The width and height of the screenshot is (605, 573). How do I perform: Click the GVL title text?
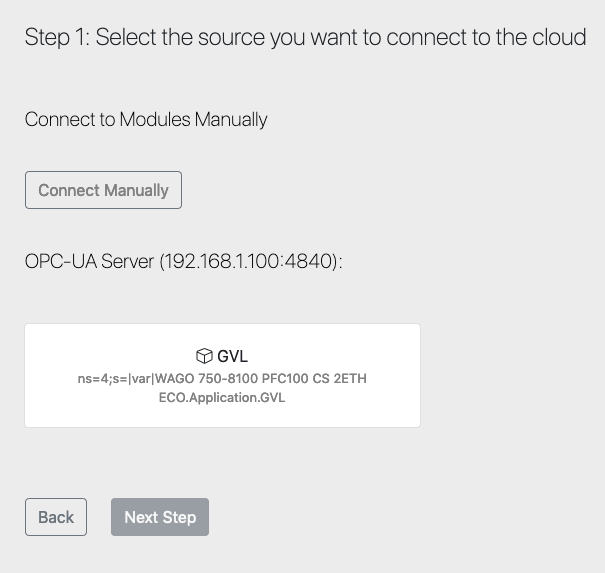click(232, 356)
